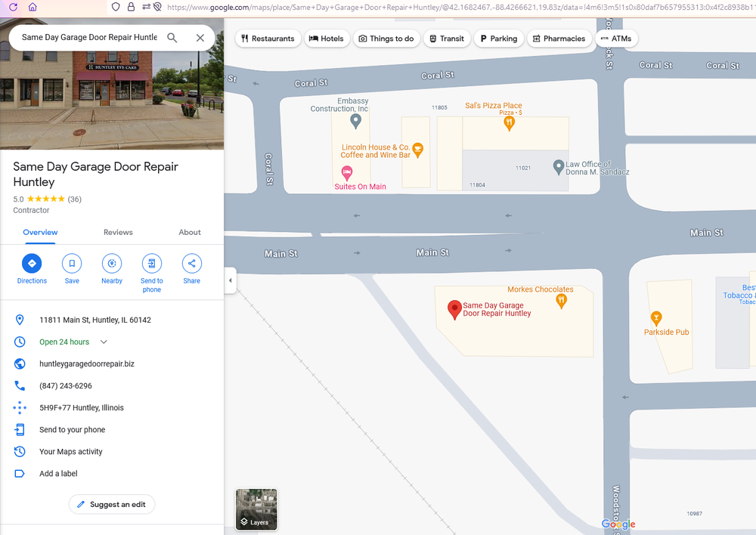The height and width of the screenshot is (535, 756).
Task: Reload the browser page
Action: [13, 7]
